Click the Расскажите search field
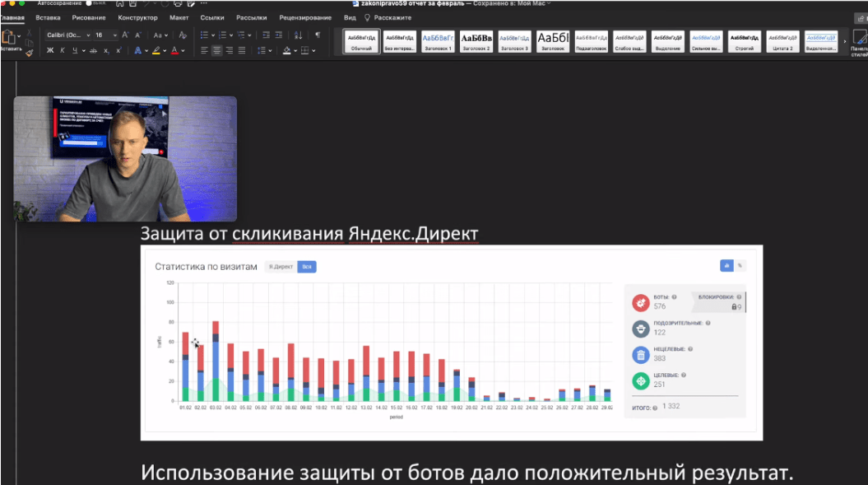Screen dimensions: 868x485 388,18
